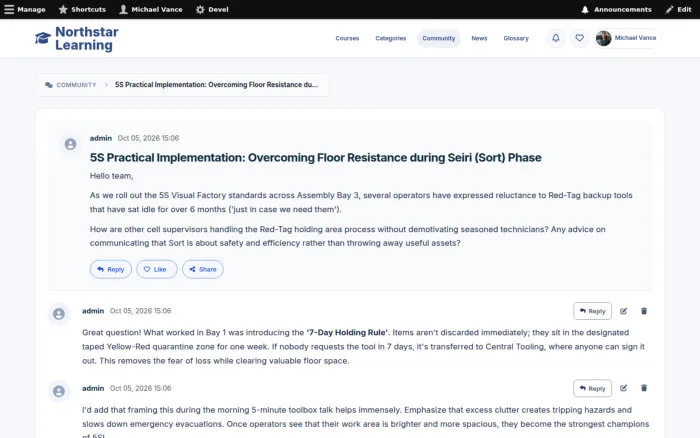The height and width of the screenshot is (438, 700).
Task: Click admin name on 7-Day Holding Rule comment
Action: 93,311
